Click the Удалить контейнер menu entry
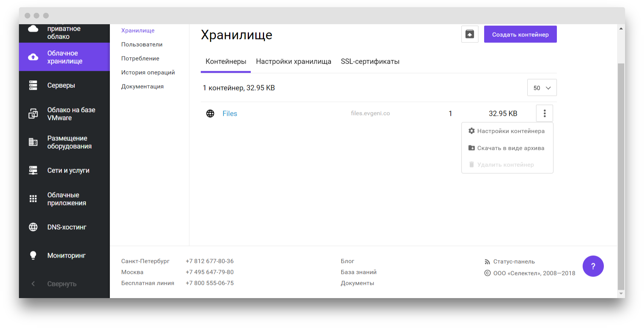 coord(507,165)
